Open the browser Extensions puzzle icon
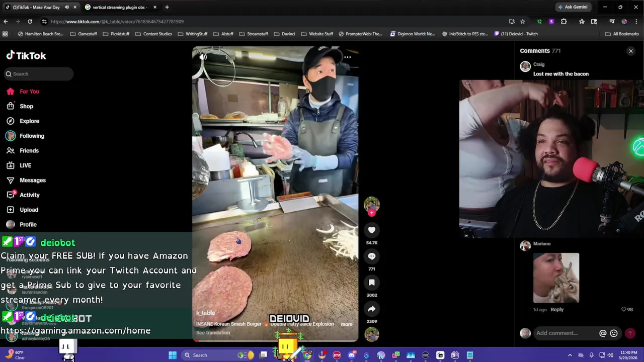The width and height of the screenshot is (644, 362). pos(564,22)
